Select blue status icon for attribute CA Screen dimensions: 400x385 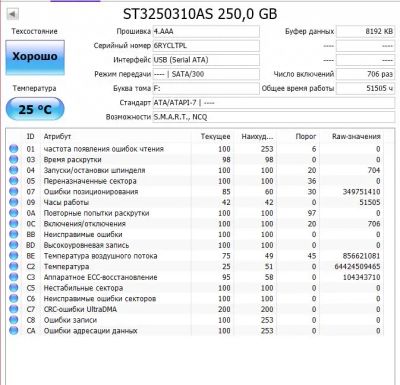(x=14, y=331)
